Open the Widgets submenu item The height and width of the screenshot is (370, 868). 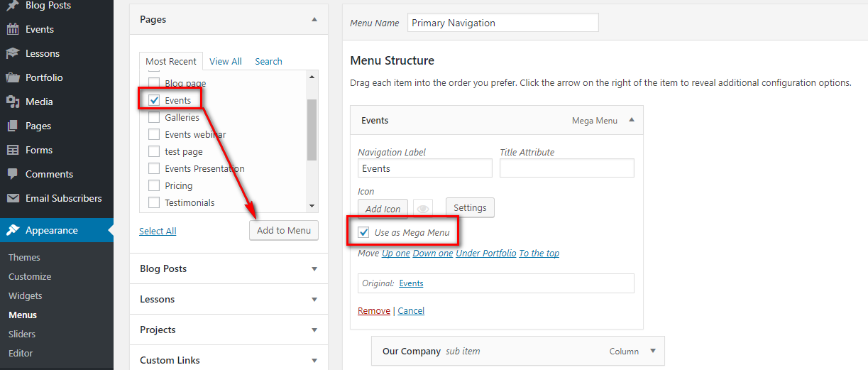coord(26,295)
